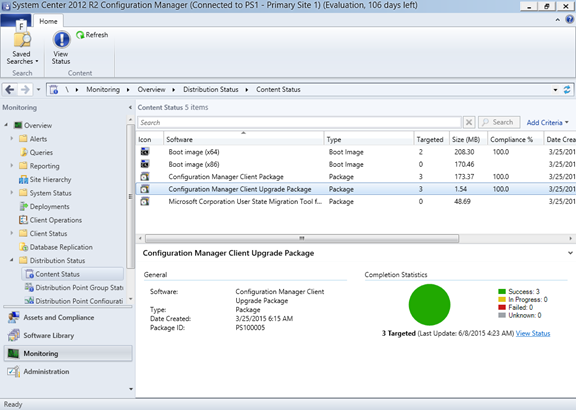Click into the Search input field
The height and width of the screenshot is (410, 576).
point(299,122)
